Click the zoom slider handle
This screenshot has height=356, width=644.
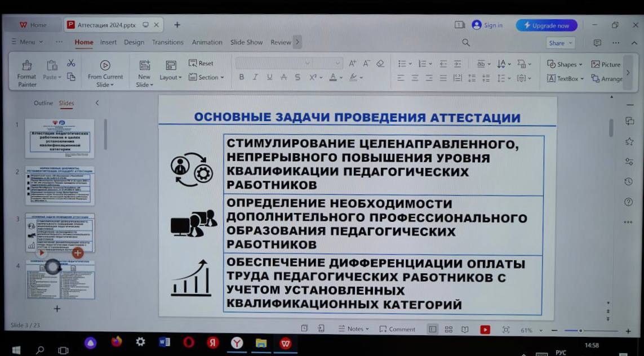(x=580, y=331)
